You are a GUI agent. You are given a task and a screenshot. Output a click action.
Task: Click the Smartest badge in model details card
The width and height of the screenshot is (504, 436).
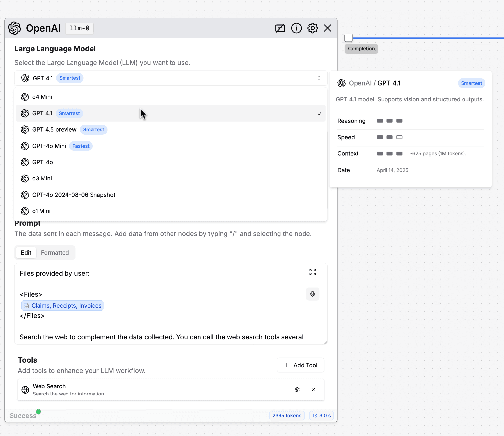click(x=471, y=83)
